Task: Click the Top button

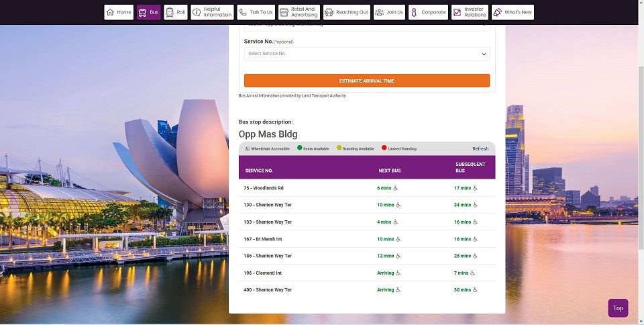Action: pyautogui.click(x=618, y=308)
